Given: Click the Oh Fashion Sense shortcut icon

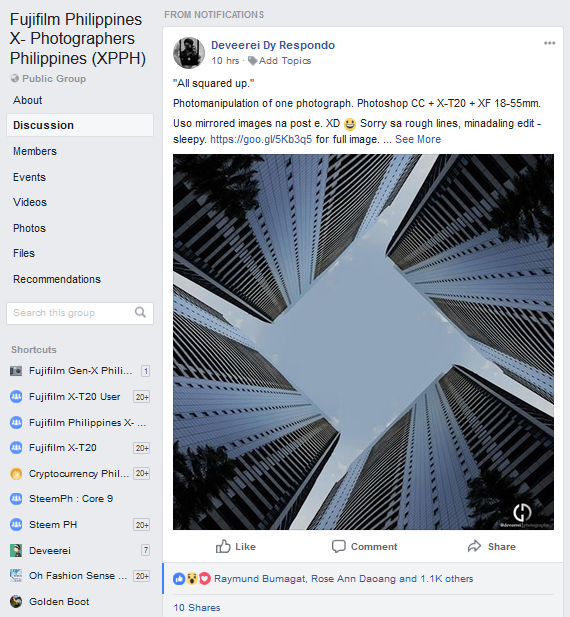Looking at the screenshot, I should click(16, 576).
